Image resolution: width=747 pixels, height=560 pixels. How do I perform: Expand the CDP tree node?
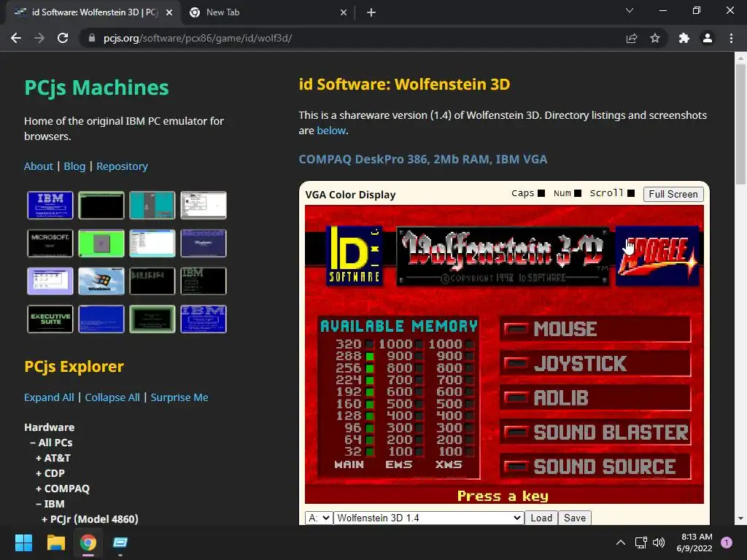point(50,472)
